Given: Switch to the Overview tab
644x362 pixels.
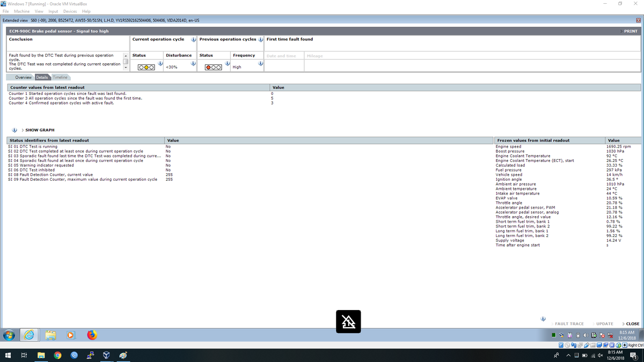Looking at the screenshot, I should (23, 77).
